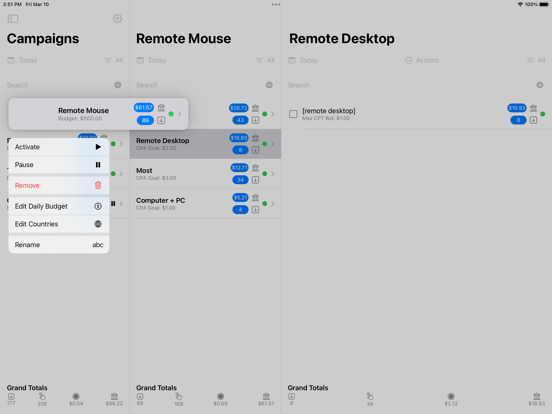This screenshot has width=552, height=414.
Task: Click $16.93 badge in Remote Desktop ad group row
Action: click(239, 138)
